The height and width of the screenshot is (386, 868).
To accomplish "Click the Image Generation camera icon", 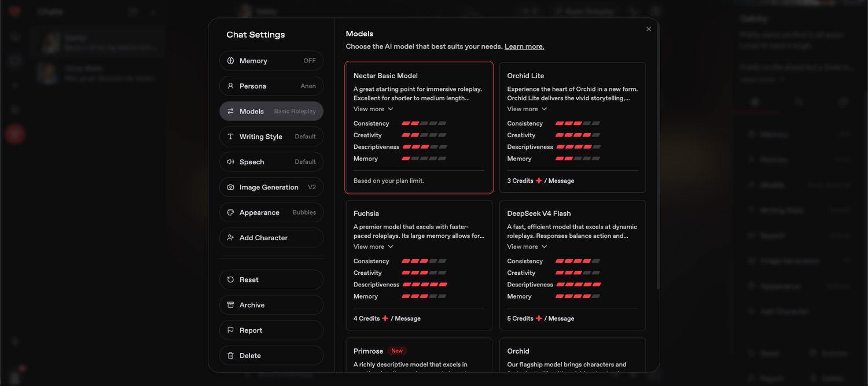I will (230, 187).
